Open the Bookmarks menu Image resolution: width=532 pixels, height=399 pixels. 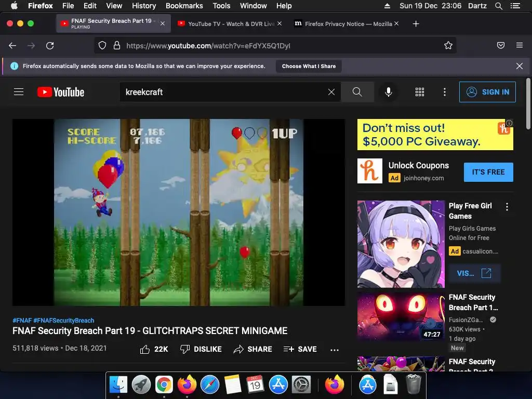coord(184,6)
